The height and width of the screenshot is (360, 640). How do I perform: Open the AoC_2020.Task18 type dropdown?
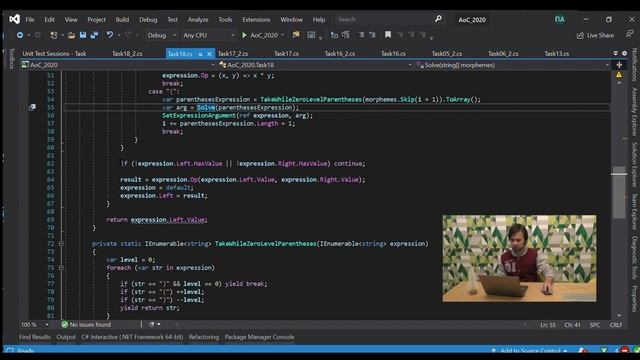315,65
